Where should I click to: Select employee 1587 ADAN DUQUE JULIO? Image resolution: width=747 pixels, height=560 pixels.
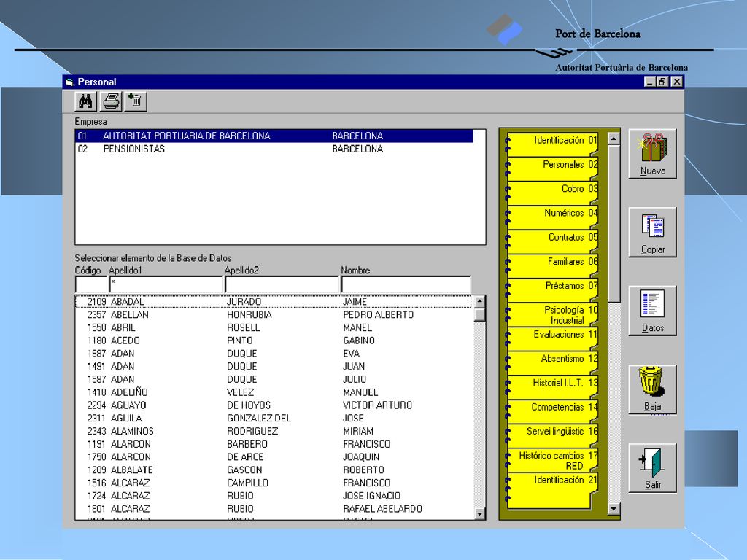(x=274, y=379)
